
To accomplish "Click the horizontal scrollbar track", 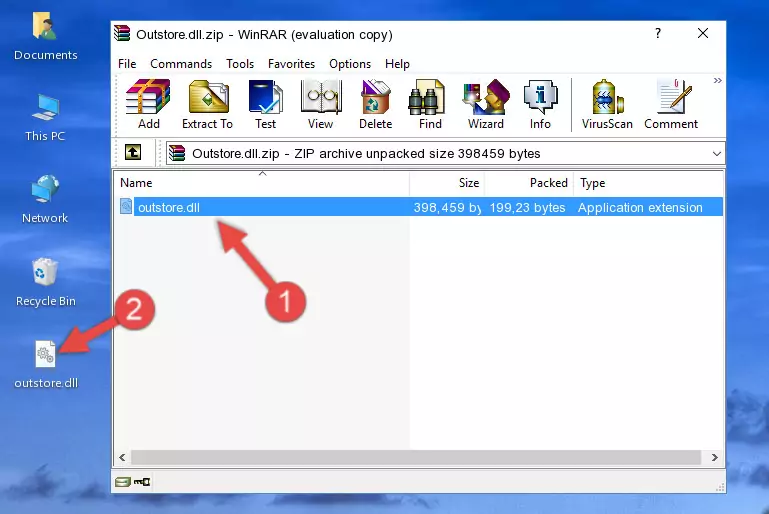I will pyautogui.click(x=416, y=457).
